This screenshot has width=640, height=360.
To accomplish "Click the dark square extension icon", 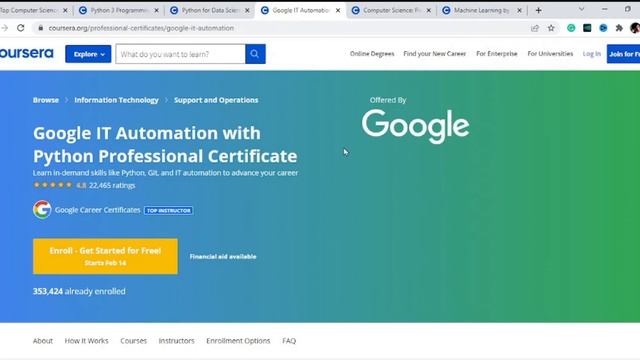I will tap(587, 28).
